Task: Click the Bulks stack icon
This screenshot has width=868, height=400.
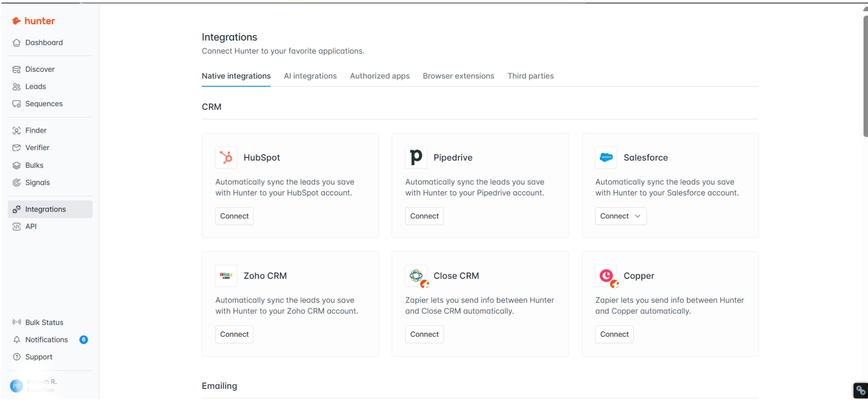Action: 16,165
